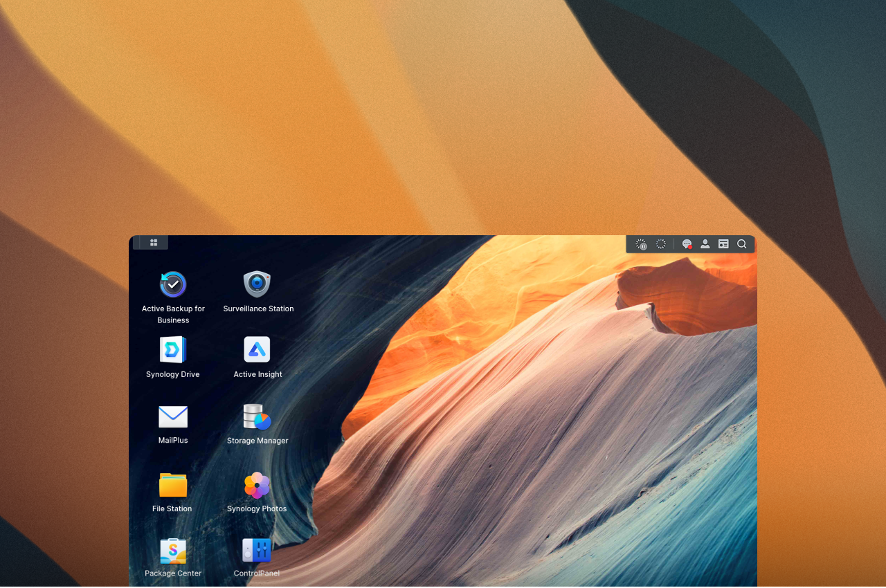Image resolution: width=886 pixels, height=588 pixels.
Task: Launch Active Insight
Action: (x=257, y=349)
